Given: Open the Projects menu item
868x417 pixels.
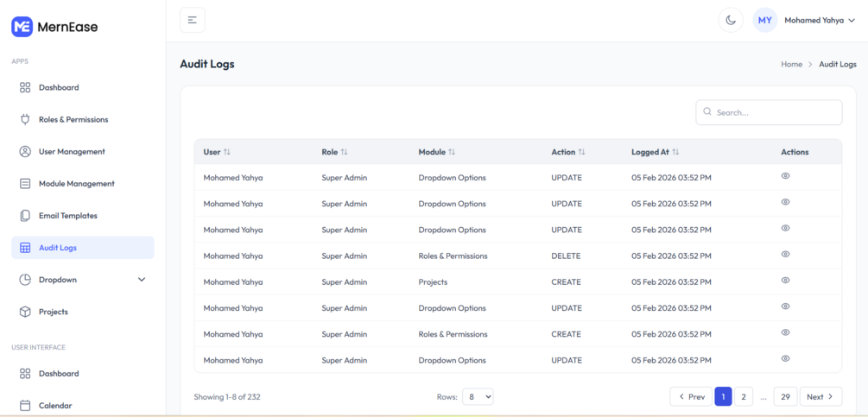Looking at the screenshot, I should (x=83, y=312).
